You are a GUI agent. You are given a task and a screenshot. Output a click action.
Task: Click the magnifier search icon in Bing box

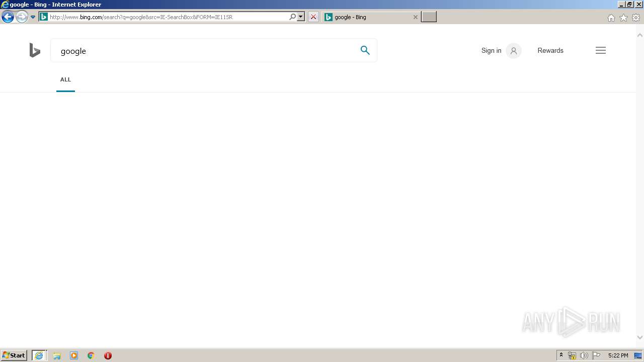[365, 50]
